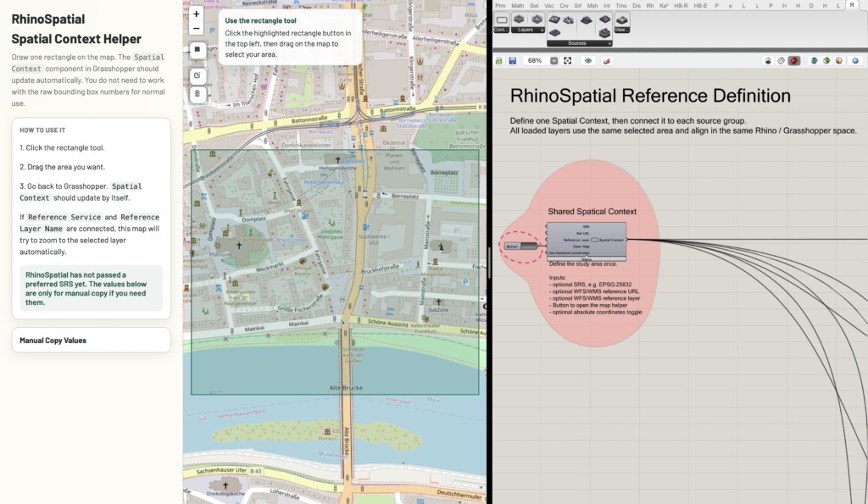Click first Layers group component icon
This screenshot has width=868, height=504.
[519, 19]
